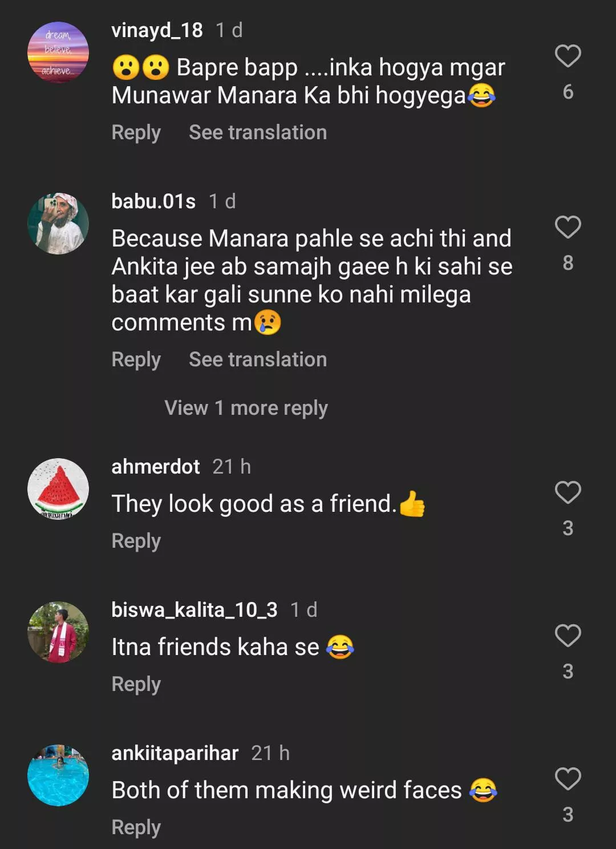See translation of babu.01s's comment

258,359
